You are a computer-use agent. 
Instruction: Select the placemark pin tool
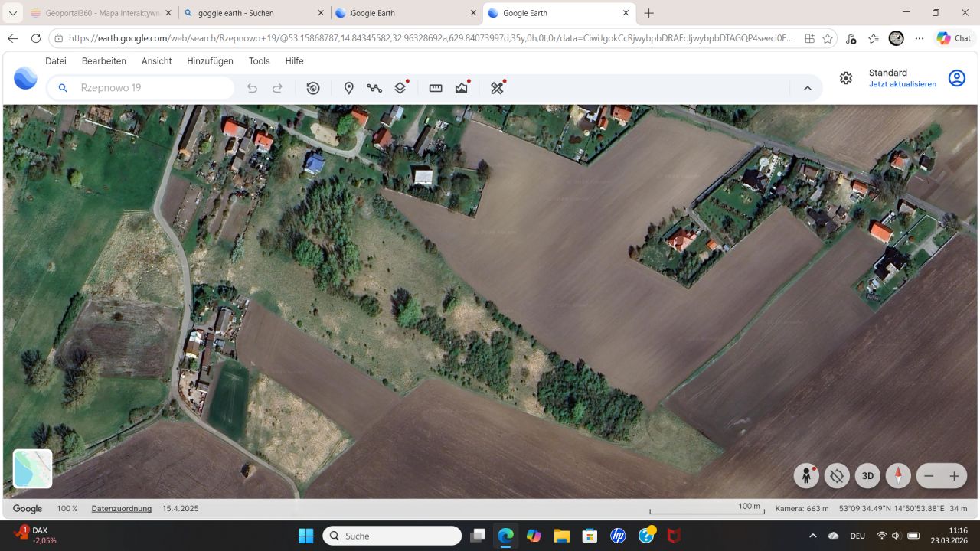pos(348,88)
